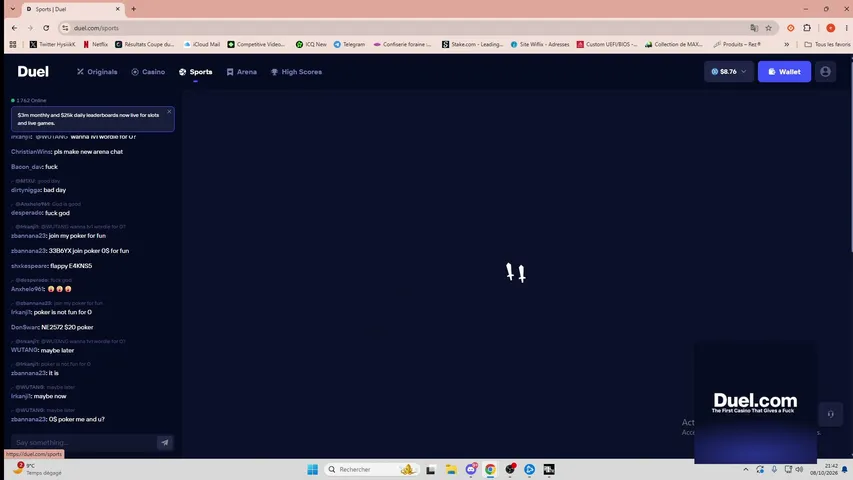Click ChristianWins username in chat
The width and height of the screenshot is (853, 480).
point(31,152)
